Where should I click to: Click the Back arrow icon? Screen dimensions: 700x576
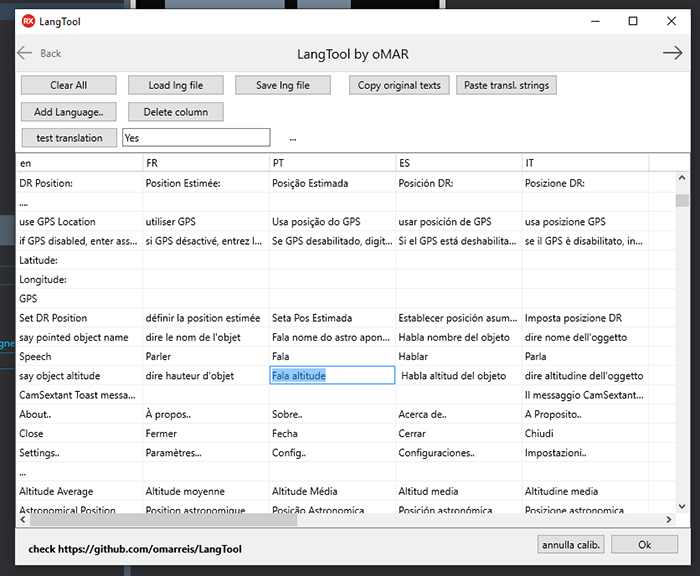[x=25, y=53]
